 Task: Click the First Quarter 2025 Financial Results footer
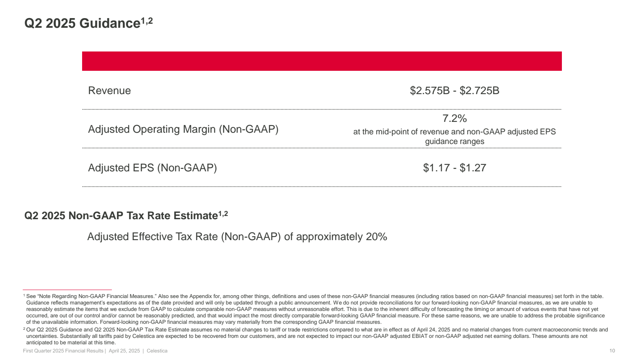[x=63, y=351]
